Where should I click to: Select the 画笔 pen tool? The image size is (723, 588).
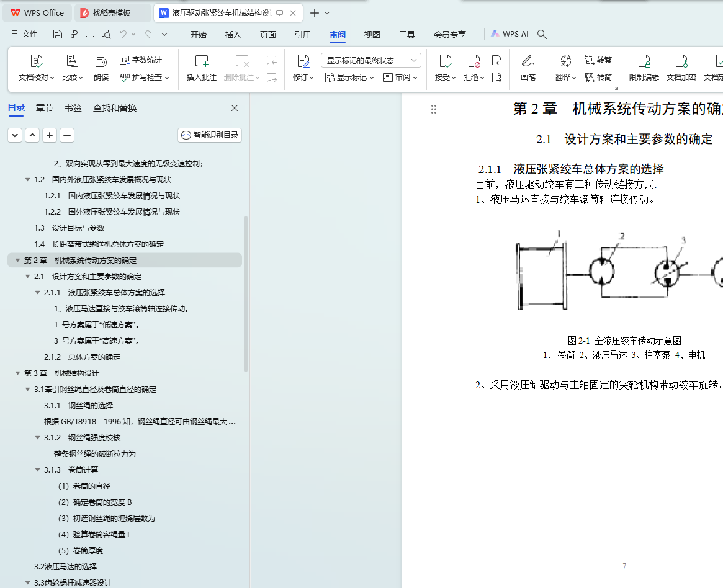tap(528, 68)
